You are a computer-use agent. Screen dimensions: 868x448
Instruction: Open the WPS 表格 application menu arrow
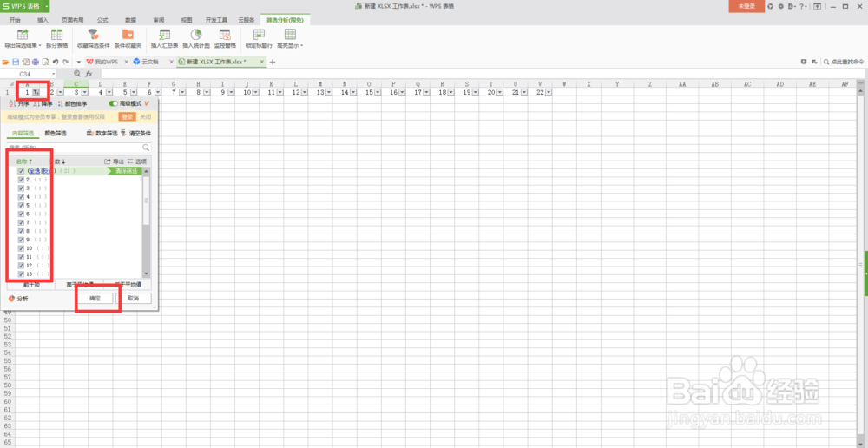click(x=47, y=6)
